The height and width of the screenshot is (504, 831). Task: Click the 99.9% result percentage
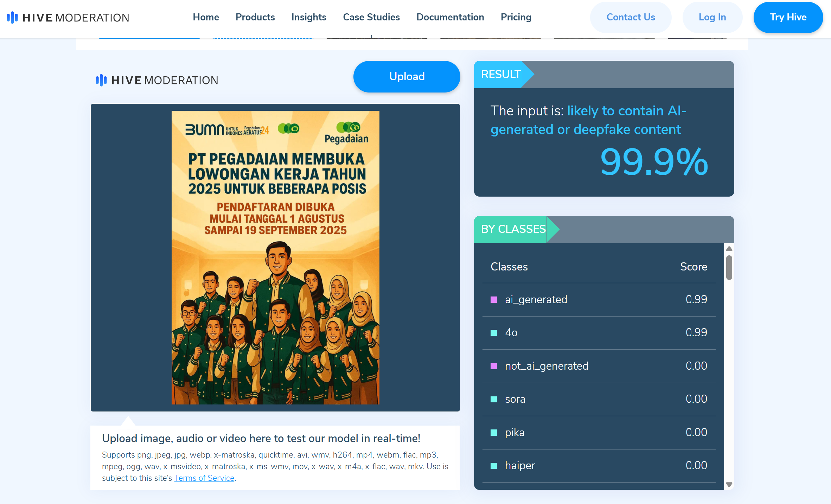tap(654, 162)
